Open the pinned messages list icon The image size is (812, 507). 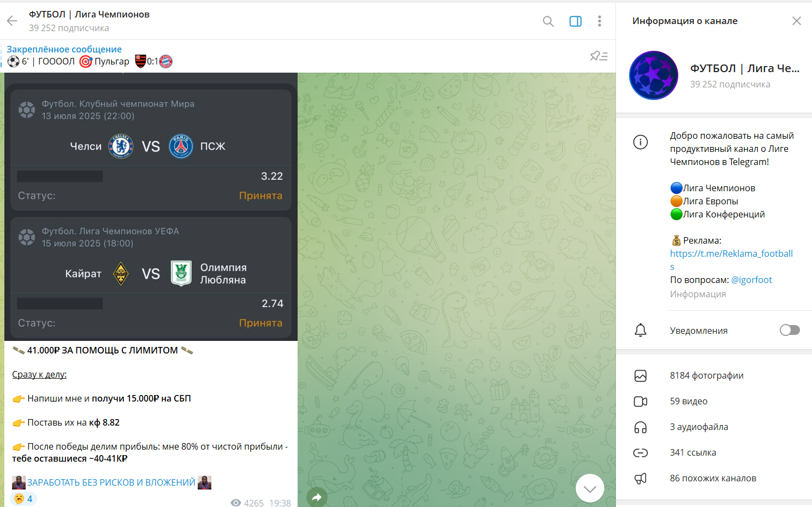[x=599, y=56]
